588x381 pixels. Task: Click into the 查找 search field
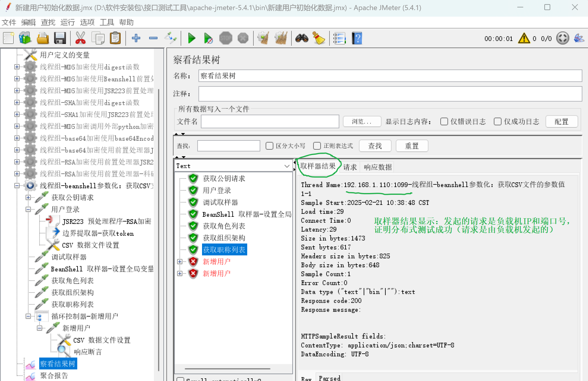click(x=228, y=146)
